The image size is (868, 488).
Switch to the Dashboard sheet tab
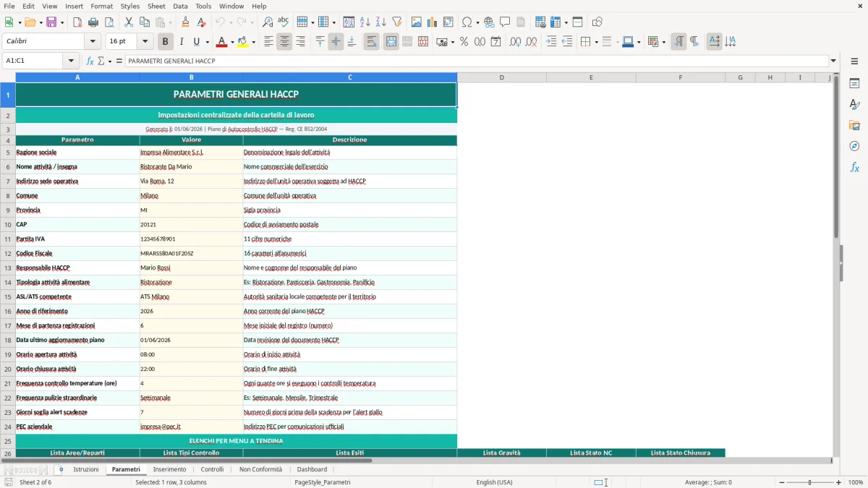pos(312,469)
